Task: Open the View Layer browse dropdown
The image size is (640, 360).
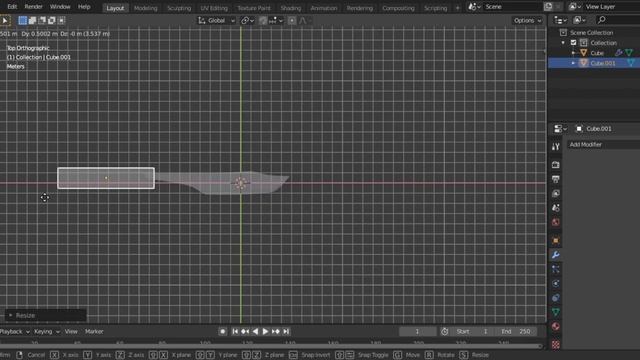Action: click(x=575, y=7)
